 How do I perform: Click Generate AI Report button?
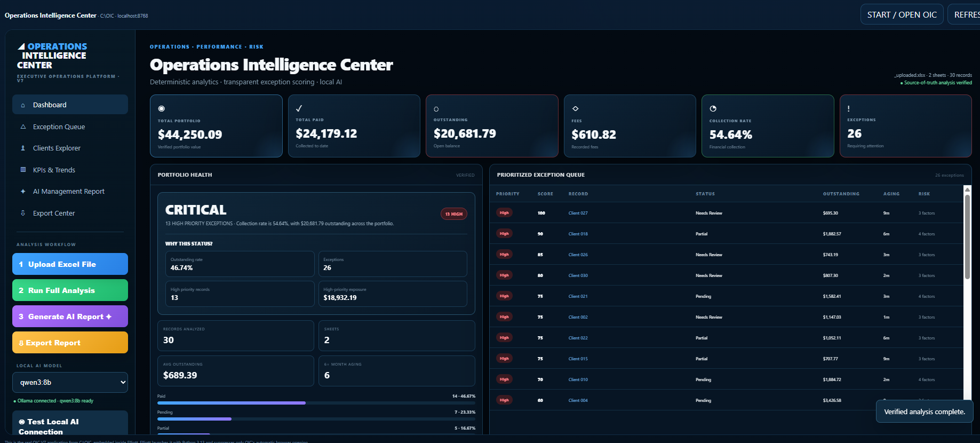[70, 317]
